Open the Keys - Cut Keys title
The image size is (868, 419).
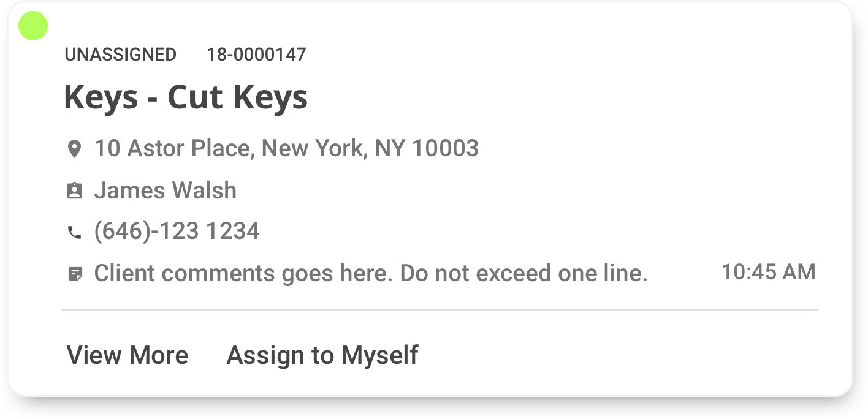[186, 97]
